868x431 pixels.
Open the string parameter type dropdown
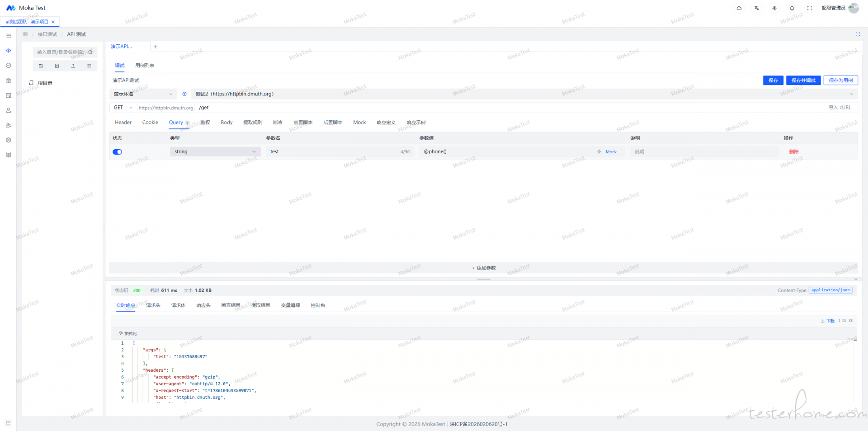coord(215,152)
